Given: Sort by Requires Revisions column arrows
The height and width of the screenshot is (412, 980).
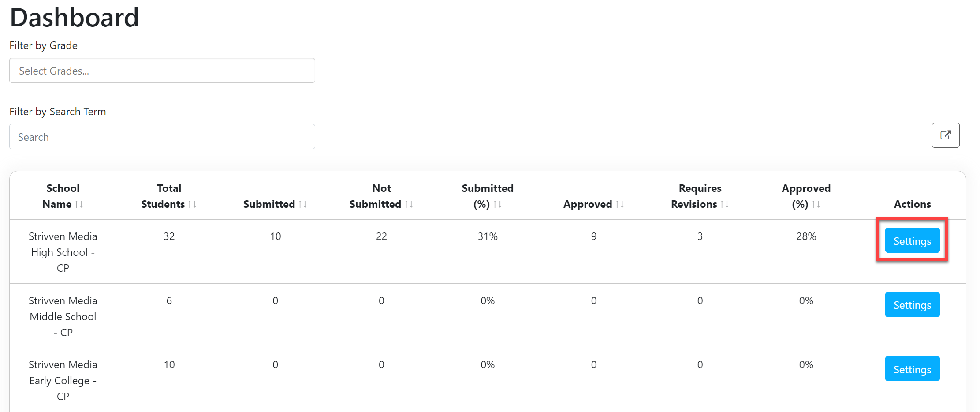Looking at the screenshot, I should pos(724,204).
